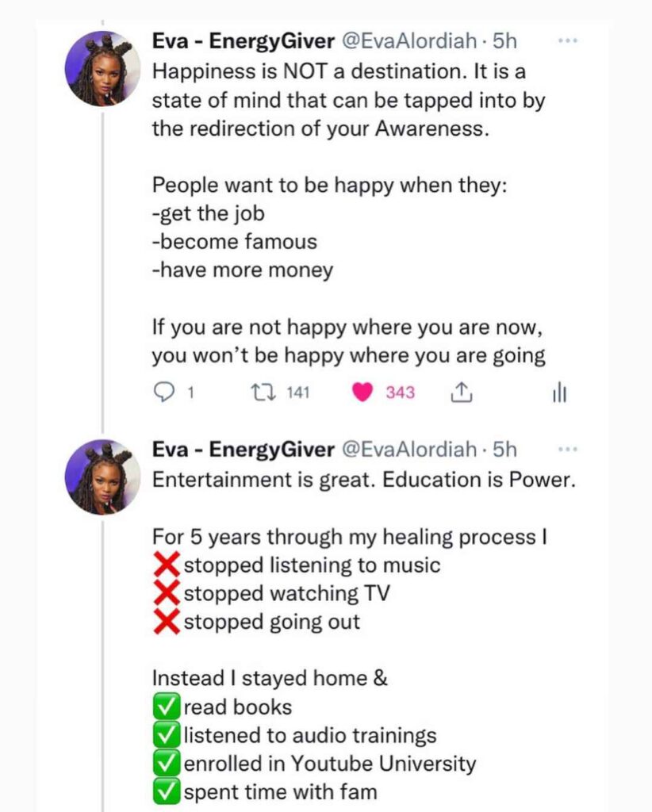
Task: Open Eva's avatar on second tweet
Action: (104, 477)
